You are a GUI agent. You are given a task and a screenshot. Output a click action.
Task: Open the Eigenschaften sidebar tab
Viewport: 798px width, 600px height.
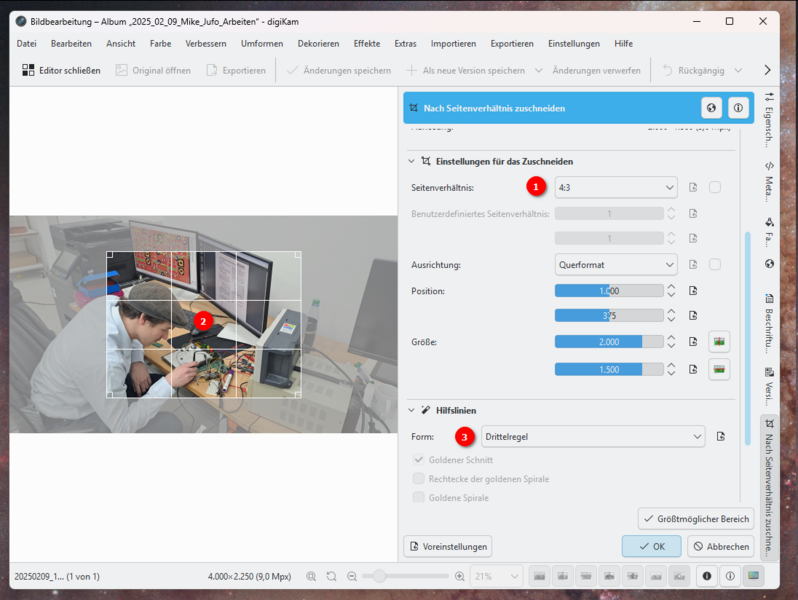[769, 120]
